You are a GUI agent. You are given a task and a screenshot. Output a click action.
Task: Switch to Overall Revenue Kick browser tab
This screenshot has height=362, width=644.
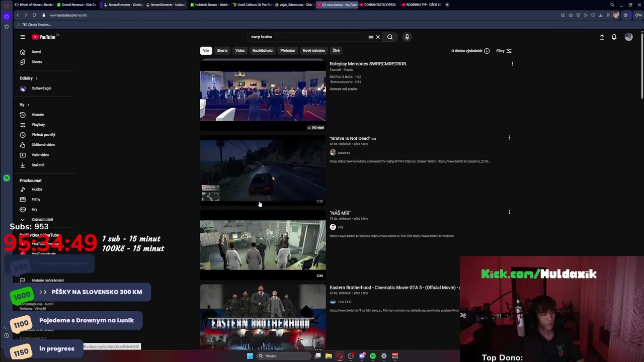coord(76,5)
